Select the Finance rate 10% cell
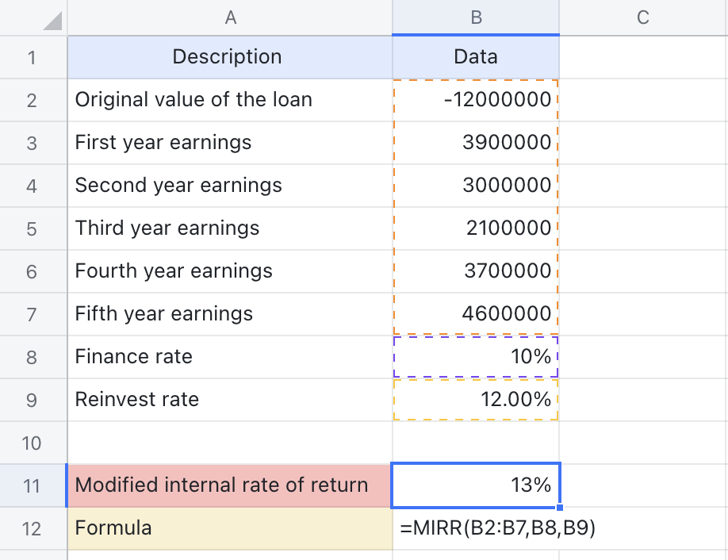728x560 pixels. [475, 356]
